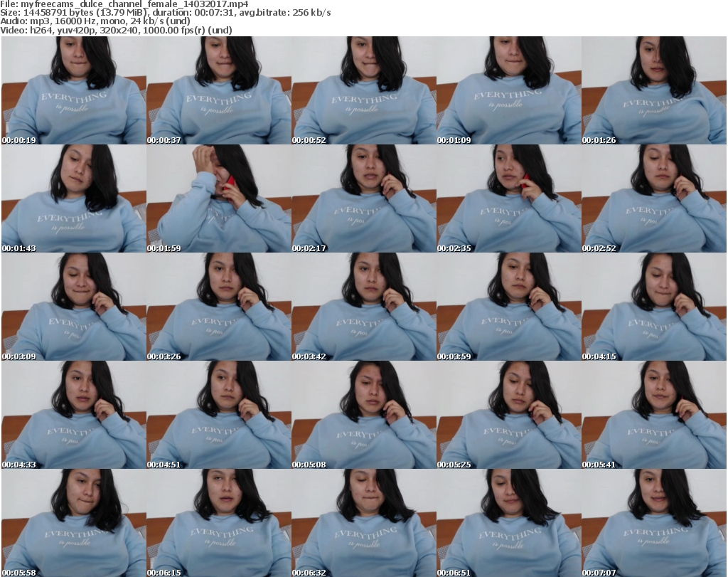Open the frame at 00:06:32

tap(363, 523)
